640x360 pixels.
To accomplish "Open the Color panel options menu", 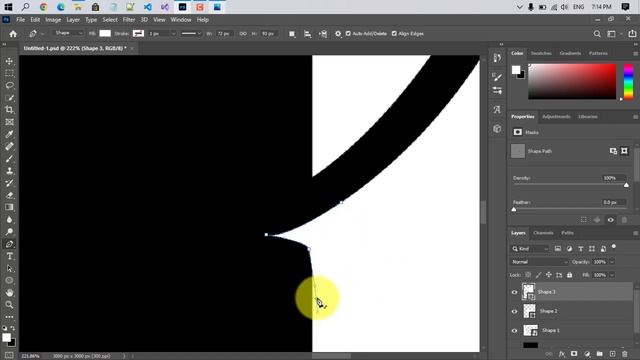I will tap(636, 53).
